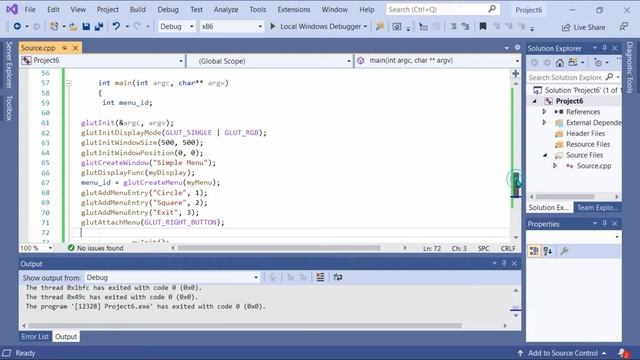Click the screenshot capture toolbar icon
640x360 pixels.
397,27
